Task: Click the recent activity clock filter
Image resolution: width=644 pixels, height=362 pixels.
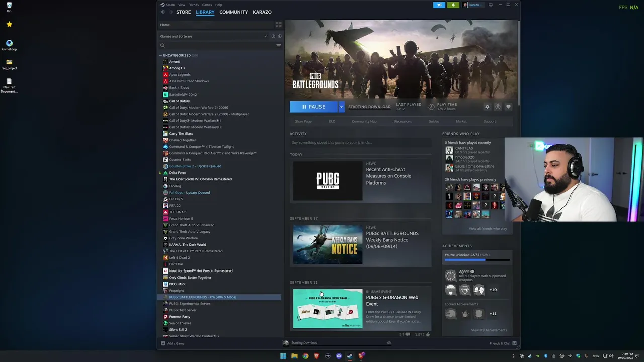Action: pos(273,36)
